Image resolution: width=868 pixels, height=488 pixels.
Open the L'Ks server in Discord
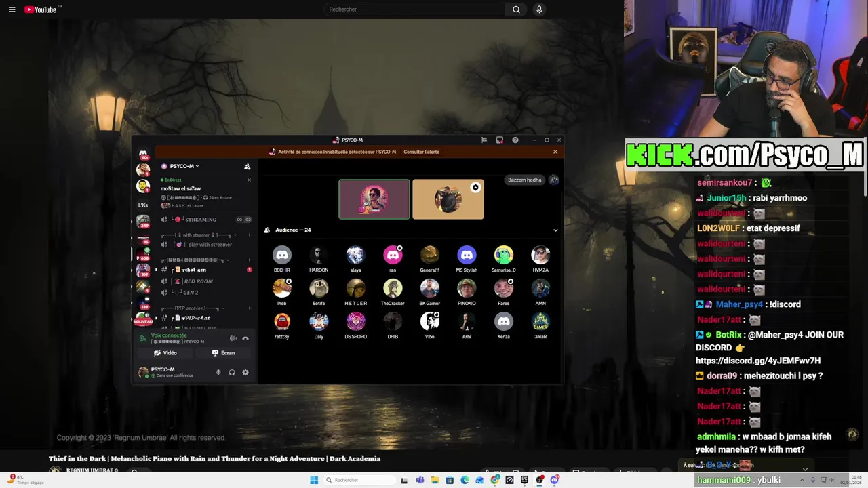click(143, 205)
